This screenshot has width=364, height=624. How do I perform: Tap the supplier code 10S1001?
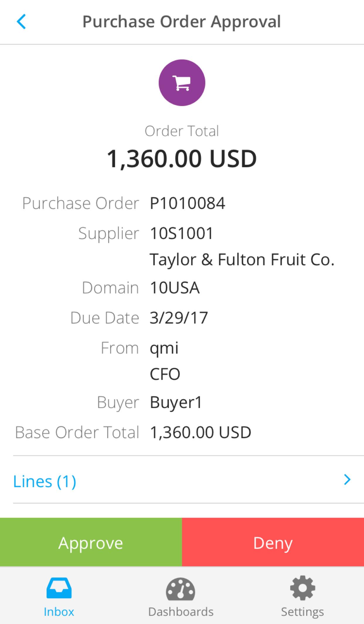[x=181, y=234]
